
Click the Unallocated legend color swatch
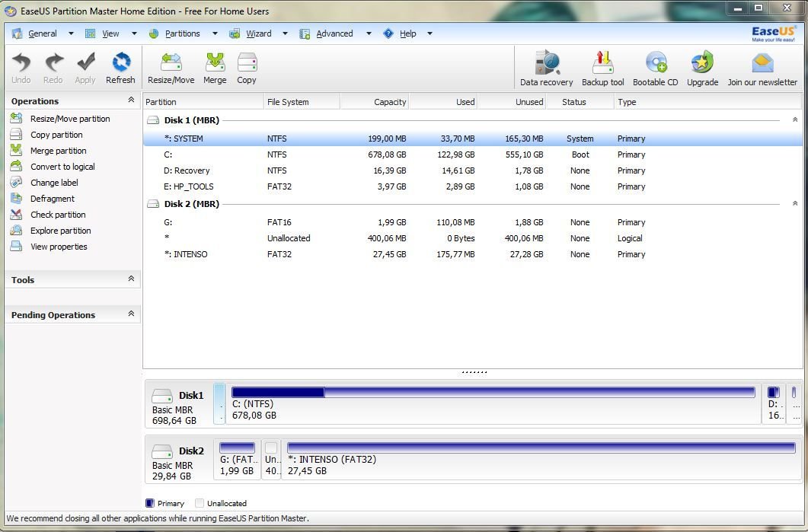pos(200,503)
